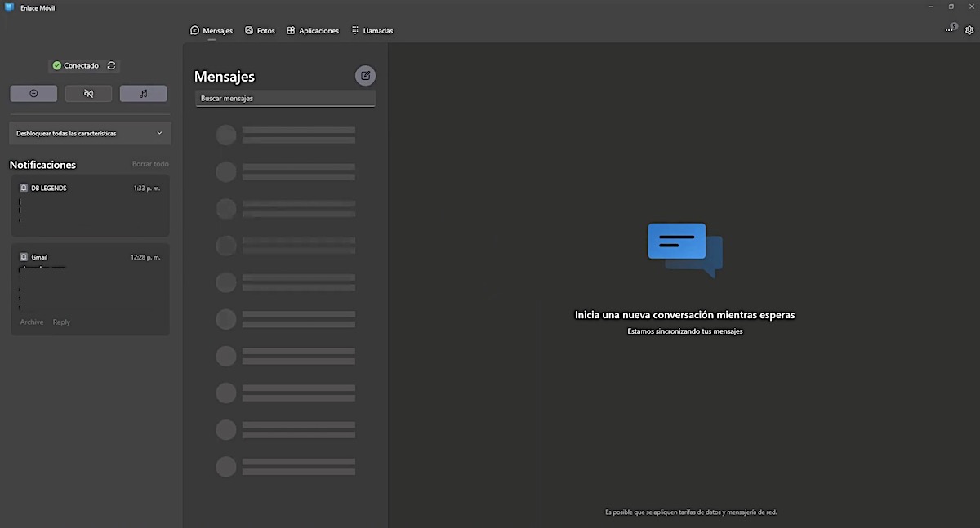Click Reply on the Gmail notification
The image size is (980, 528).
(61, 322)
